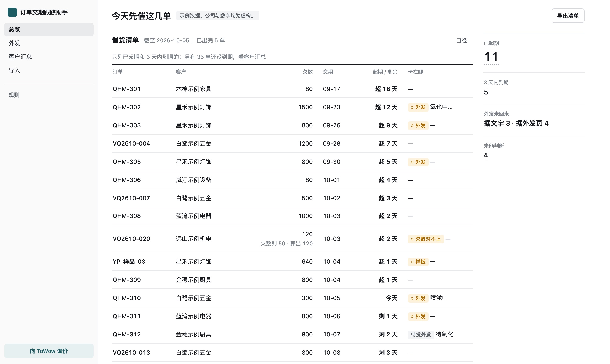Click the 口径 link

[x=462, y=40]
